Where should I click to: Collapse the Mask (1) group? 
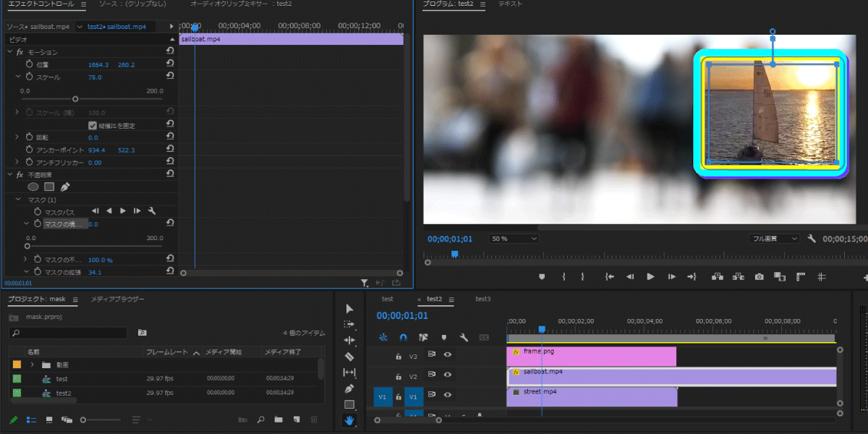(x=18, y=199)
